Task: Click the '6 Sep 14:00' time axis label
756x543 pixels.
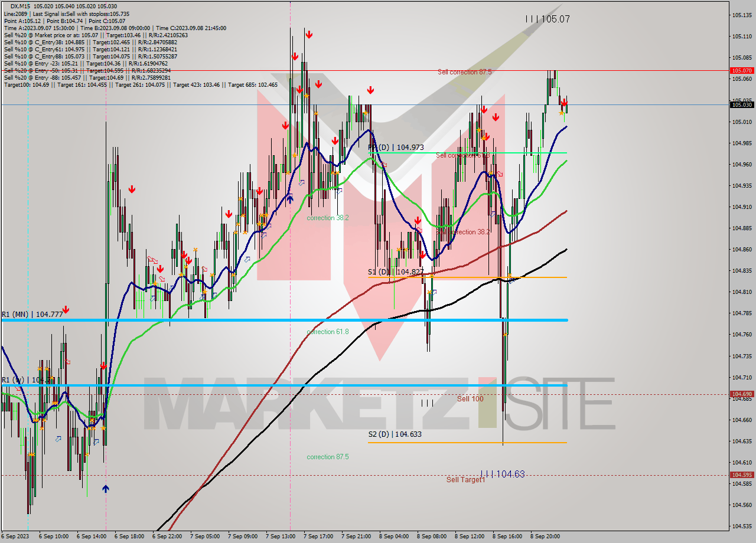Action: (92, 537)
